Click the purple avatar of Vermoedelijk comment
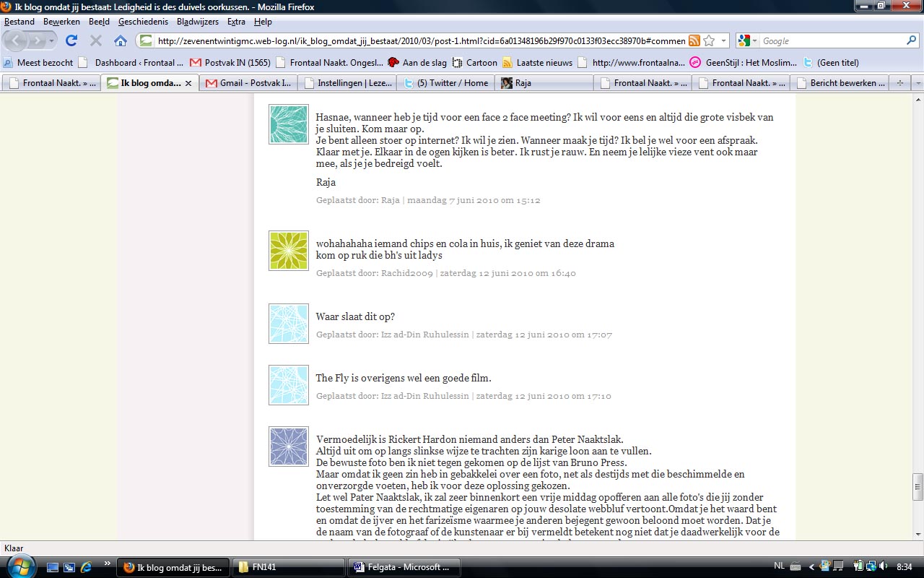This screenshot has width=924, height=578. (x=289, y=447)
